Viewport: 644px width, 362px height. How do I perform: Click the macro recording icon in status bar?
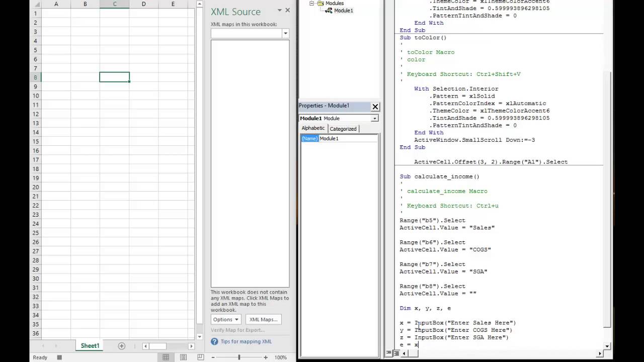(x=59, y=357)
